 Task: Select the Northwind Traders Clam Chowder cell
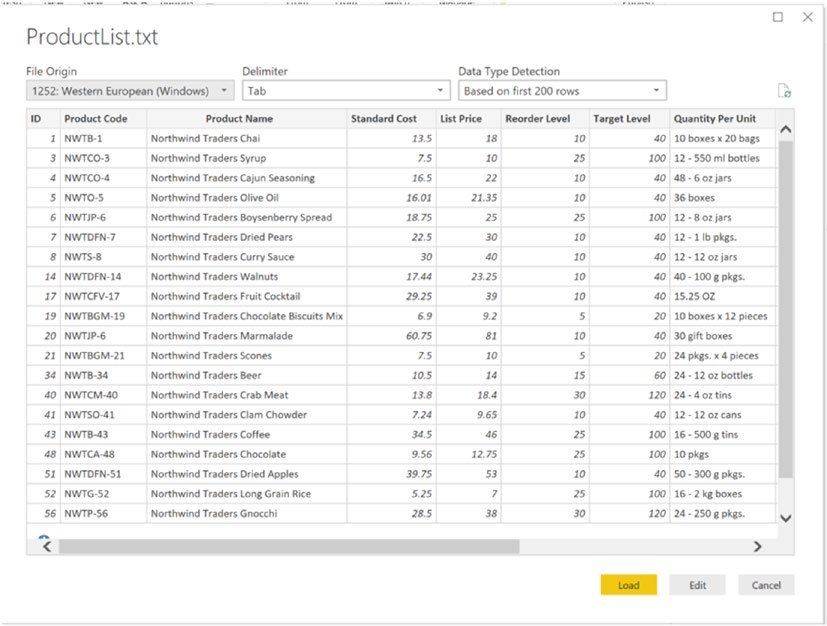247,415
